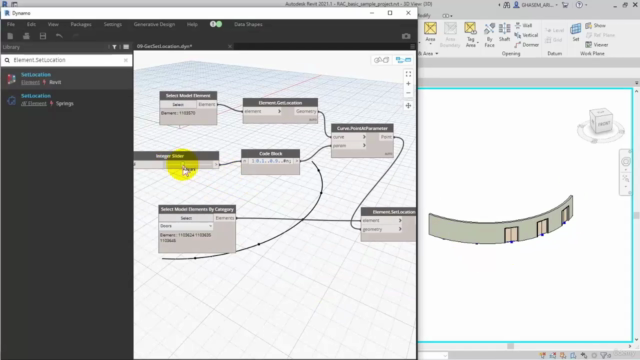The height and width of the screenshot is (360, 640).
Task: Click the navigation wheel in Revit view
Action: tap(625, 162)
